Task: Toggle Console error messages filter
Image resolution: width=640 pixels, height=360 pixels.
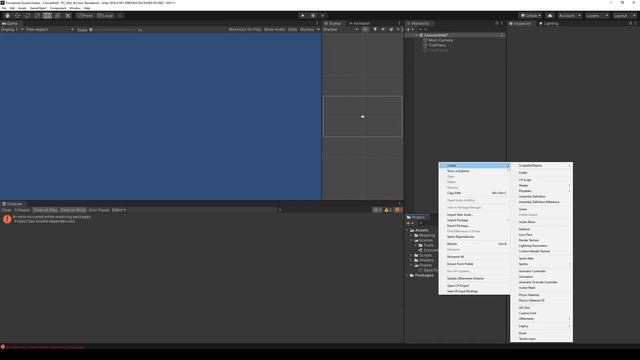Action: [x=398, y=210]
